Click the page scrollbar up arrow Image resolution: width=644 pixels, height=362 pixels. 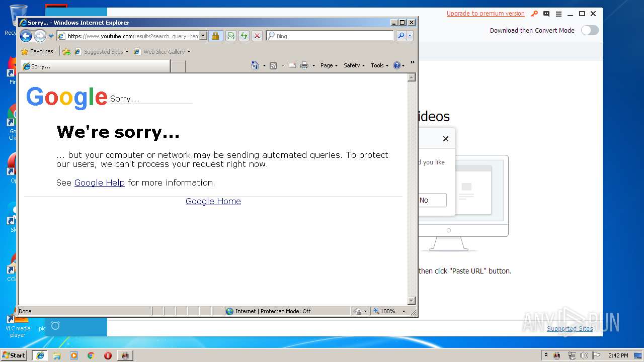coord(412,77)
